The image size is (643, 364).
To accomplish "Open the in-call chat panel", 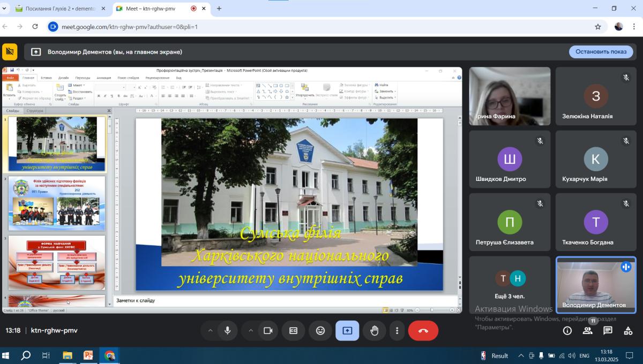I will pyautogui.click(x=608, y=331).
